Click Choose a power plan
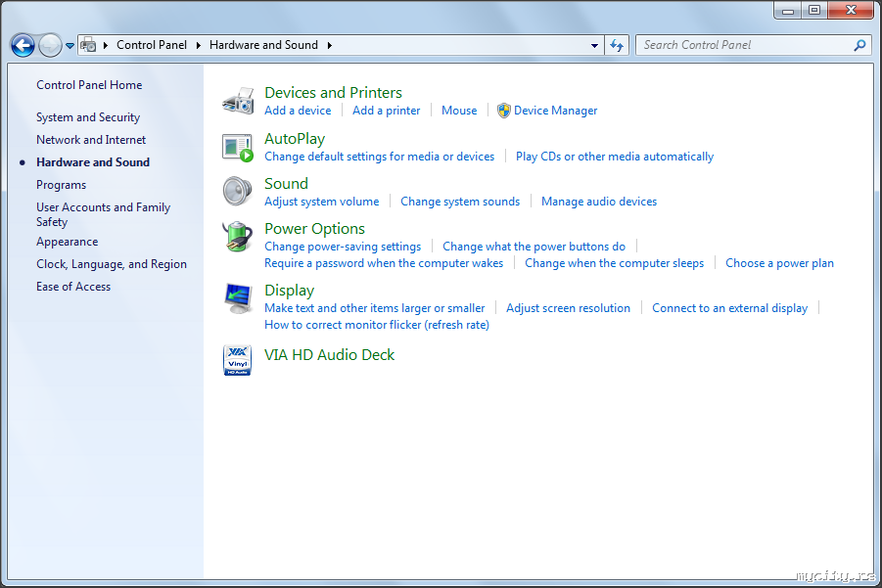The width and height of the screenshot is (882, 588). [x=779, y=263]
